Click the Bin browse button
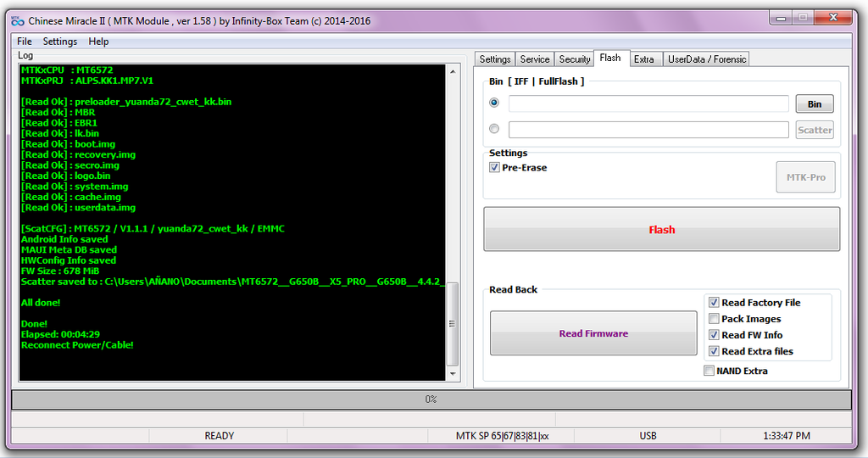This screenshot has width=868, height=458. coord(814,104)
